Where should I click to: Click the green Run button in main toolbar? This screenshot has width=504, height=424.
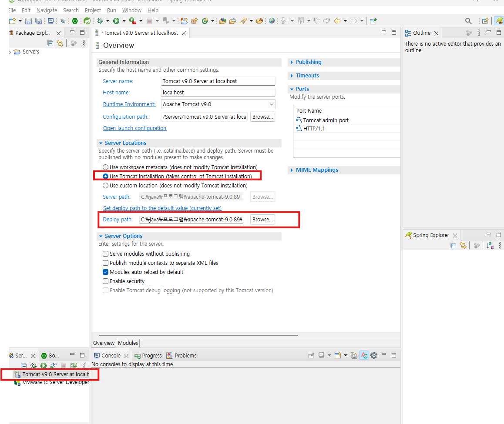[x=116, y=21]
